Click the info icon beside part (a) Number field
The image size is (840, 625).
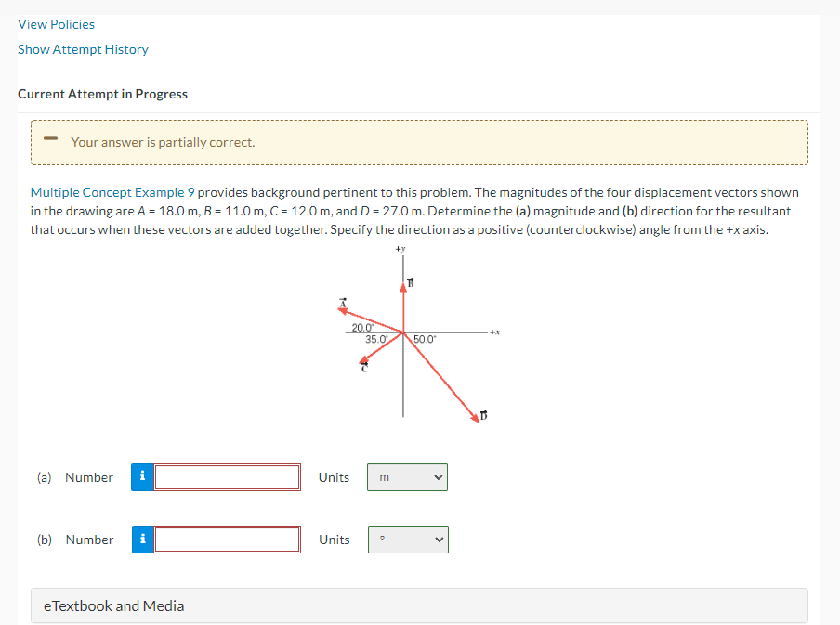[x=142, y=476]
